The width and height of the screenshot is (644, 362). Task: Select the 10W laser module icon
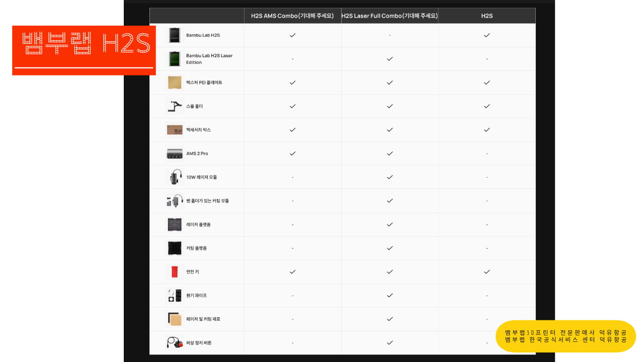[x=174, y=177]
